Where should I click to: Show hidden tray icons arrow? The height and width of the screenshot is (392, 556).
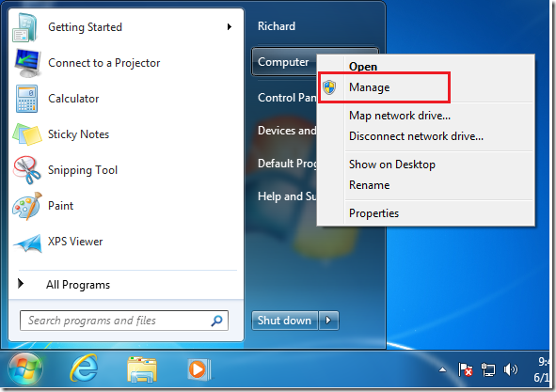(x=442, y=370)
